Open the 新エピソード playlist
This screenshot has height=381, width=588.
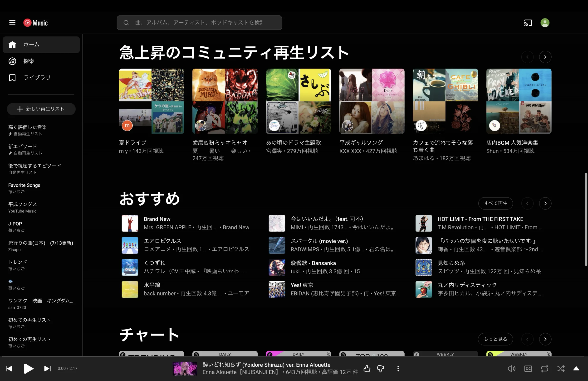tap(41, 150)
